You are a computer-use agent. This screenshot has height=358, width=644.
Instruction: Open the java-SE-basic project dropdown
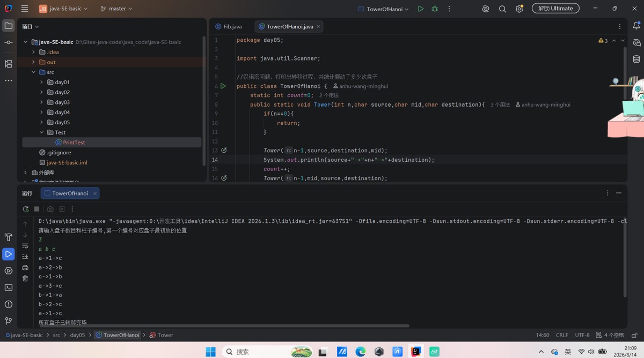pyautogui.click(x=63, y=9)
